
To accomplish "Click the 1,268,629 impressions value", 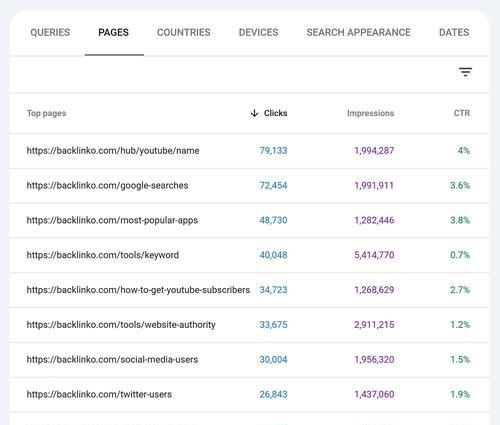I will pyautogui.click(x=374, y=290).
